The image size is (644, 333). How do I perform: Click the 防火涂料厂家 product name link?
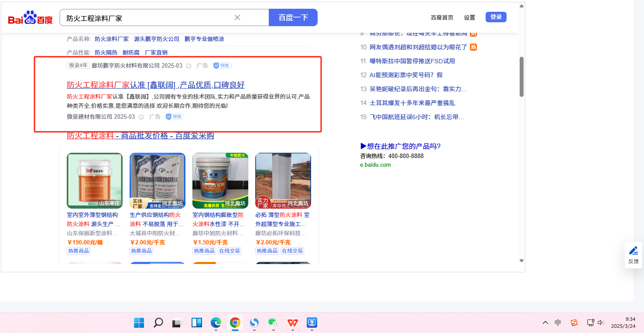(112, 39)
